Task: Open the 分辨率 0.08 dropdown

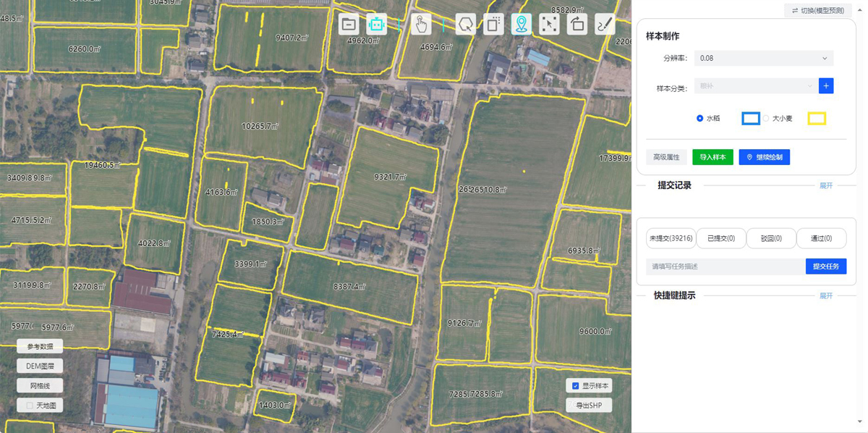Action: 763,58
